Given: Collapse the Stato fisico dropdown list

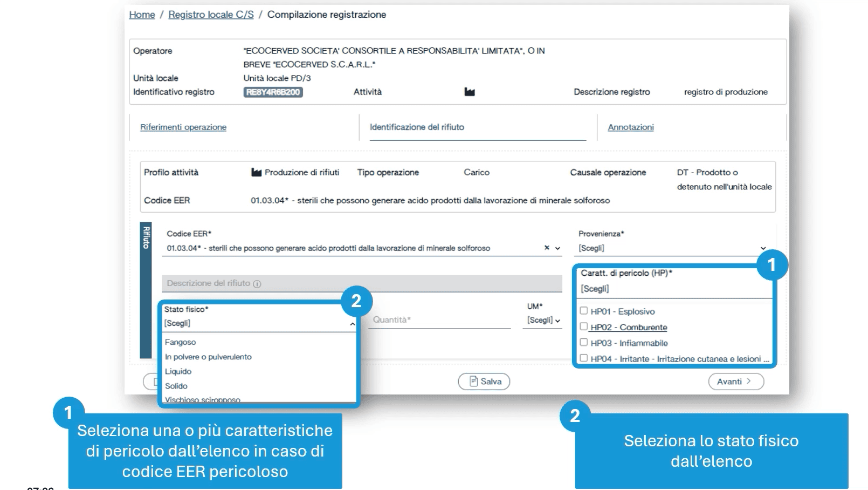Looking at the screenshot, I should [x=352, y=324].
